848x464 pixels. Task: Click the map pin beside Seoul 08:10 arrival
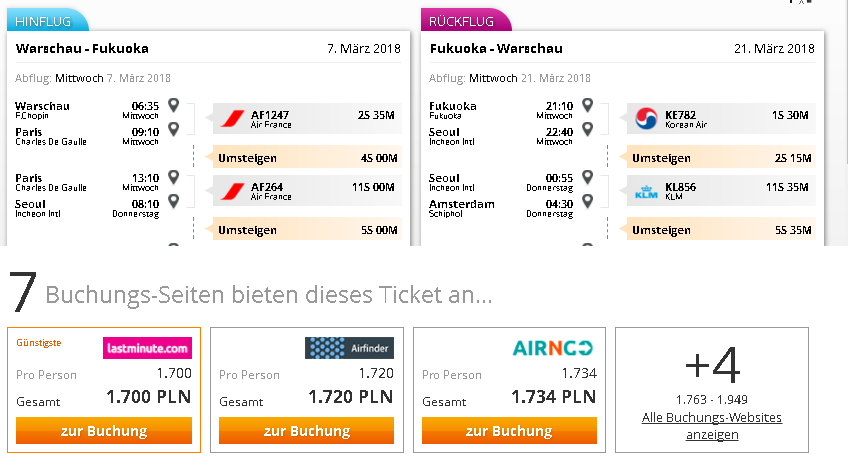click(x=174, y=201)
